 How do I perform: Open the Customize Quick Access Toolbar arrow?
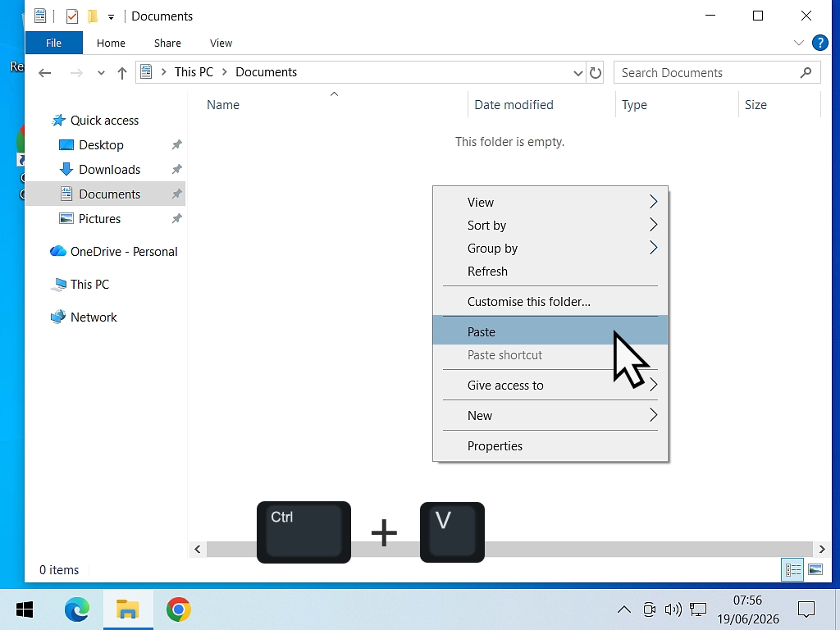click(111, 17)
